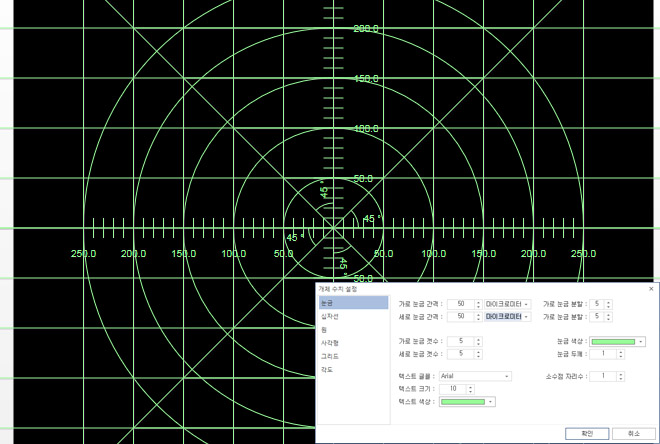Decrease 텍스트 크기 with down arrow
Viewport: 660px width, 444px height.
click(471, 392)
